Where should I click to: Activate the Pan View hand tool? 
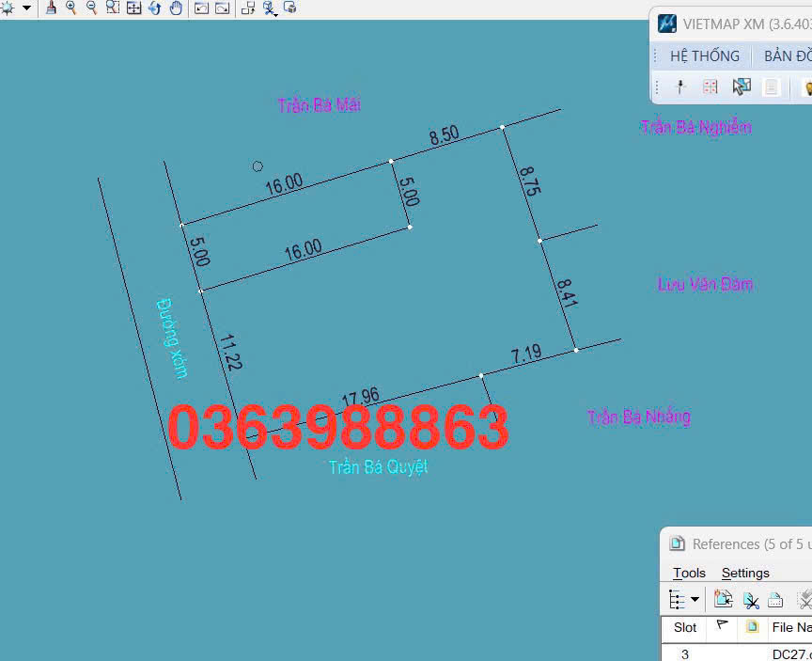point(176,8)
